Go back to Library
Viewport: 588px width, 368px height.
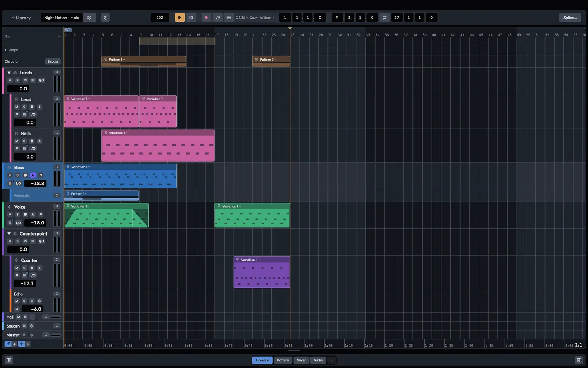(21, 18)
